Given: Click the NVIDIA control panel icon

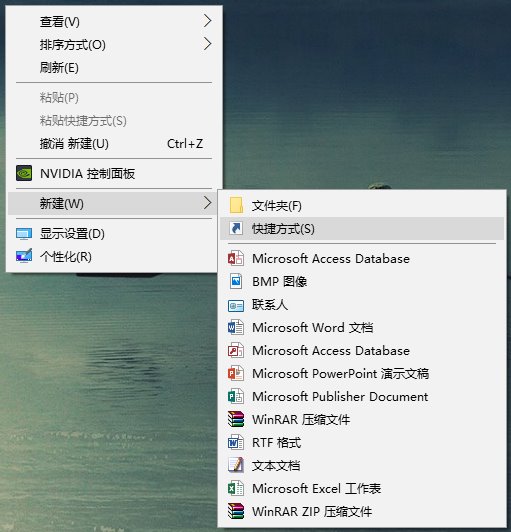Looking at the screenshot, I should [x=24, y=173].
